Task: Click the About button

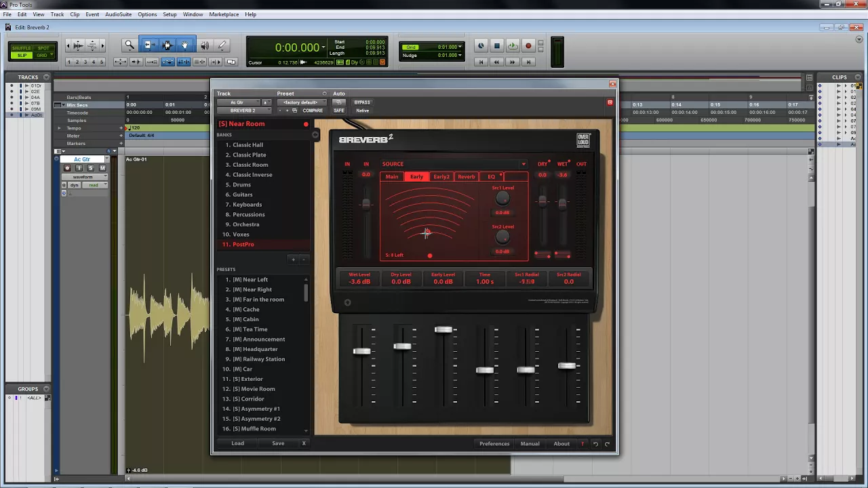Action: [x=561, y=444]
